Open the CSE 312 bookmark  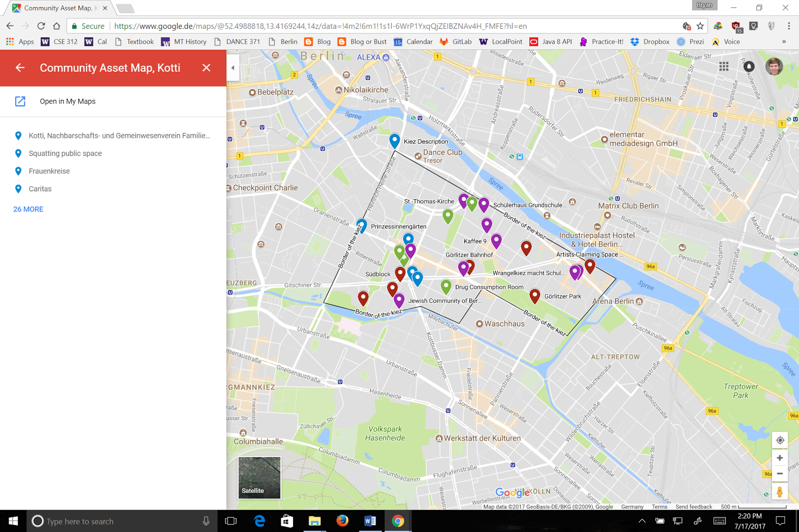(x=59, y=42)
